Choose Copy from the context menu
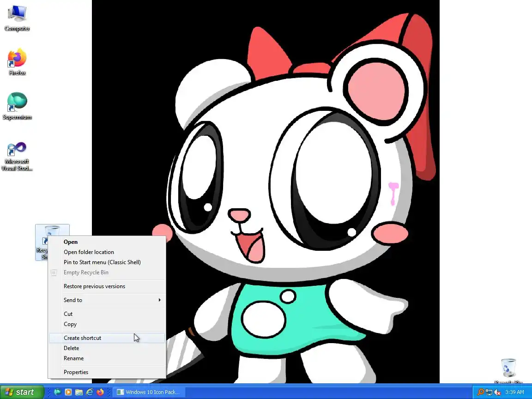 107,324
